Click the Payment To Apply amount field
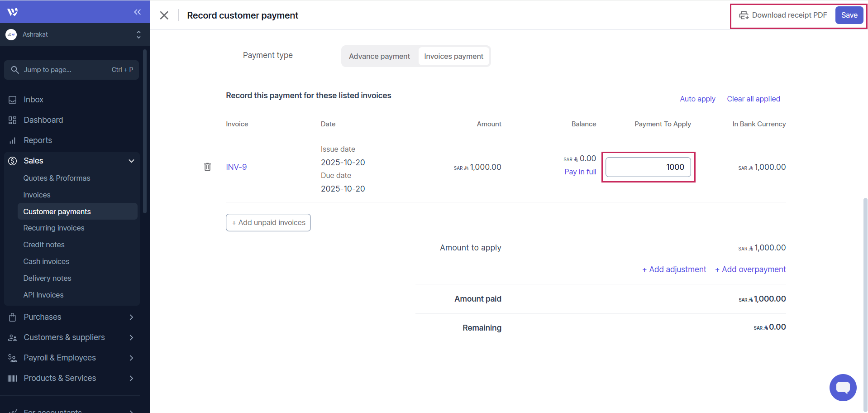Screen dimensions: 868x413 point(648,167)
